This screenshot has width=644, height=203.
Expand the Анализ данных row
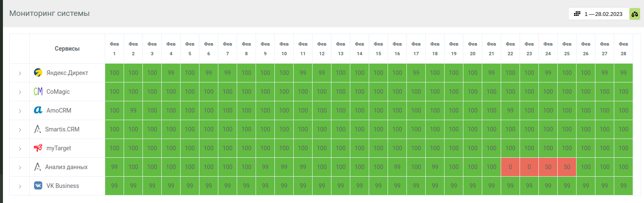coord(20,167)
